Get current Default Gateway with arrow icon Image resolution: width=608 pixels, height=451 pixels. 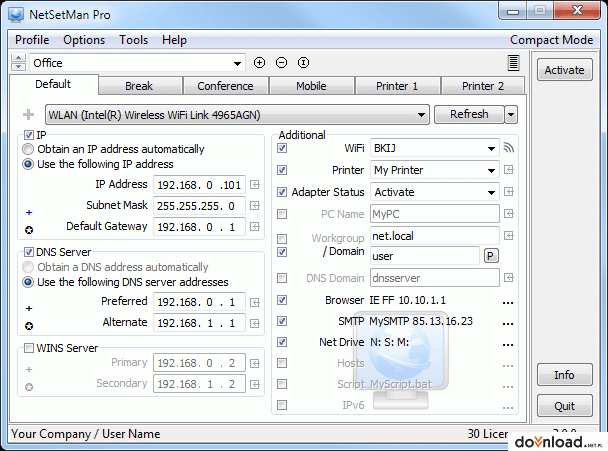click(x=255, y=226)
